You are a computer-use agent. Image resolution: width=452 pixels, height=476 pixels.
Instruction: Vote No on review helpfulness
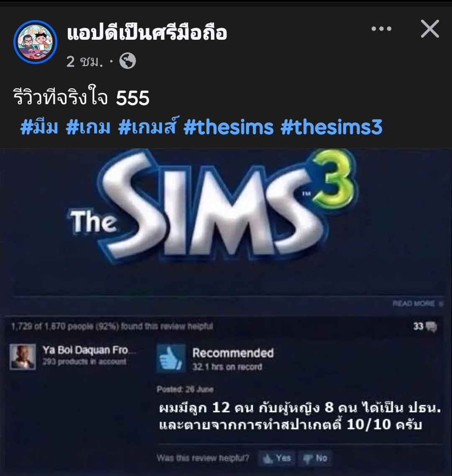[315, 458]
